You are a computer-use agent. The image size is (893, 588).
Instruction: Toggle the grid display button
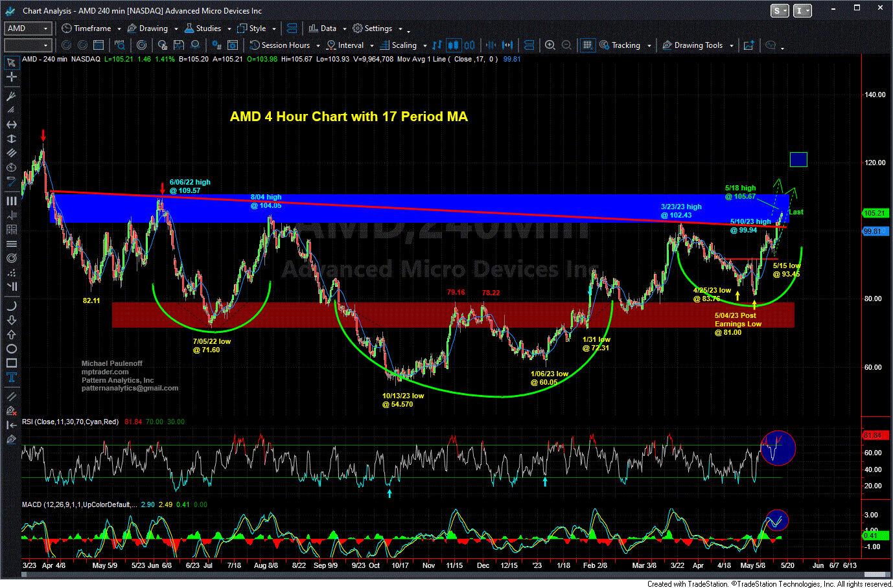tap(587, 45)
